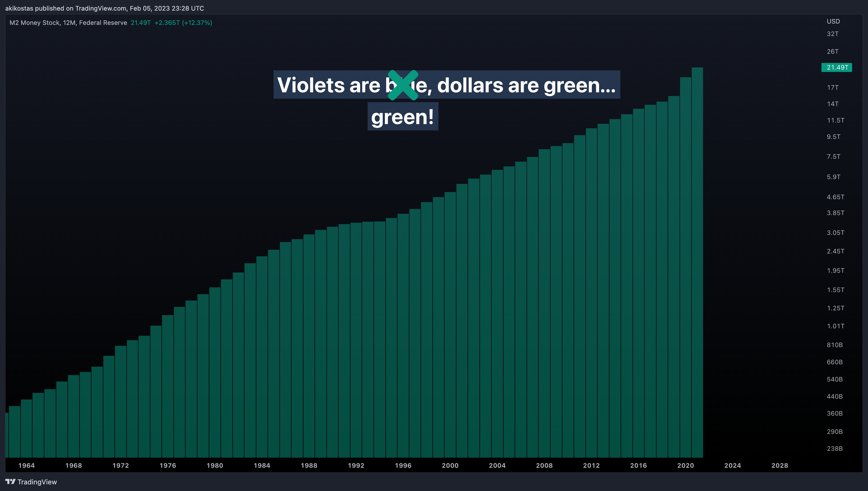Click the 4.65T price axis label

click(x=836, y=197)
